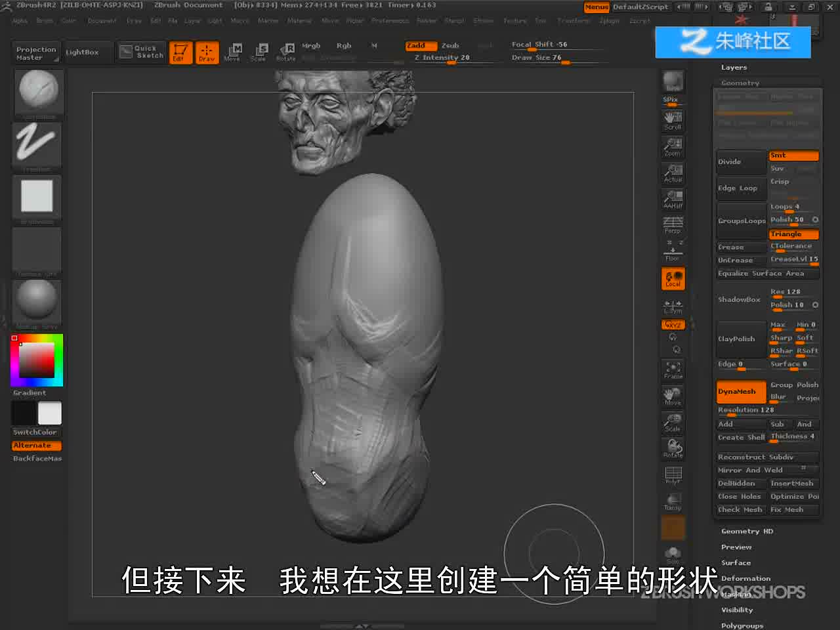This screenshot has width=840, height=630.
Task: Click the Zoom canvas icon
Action: click(673, 146)
